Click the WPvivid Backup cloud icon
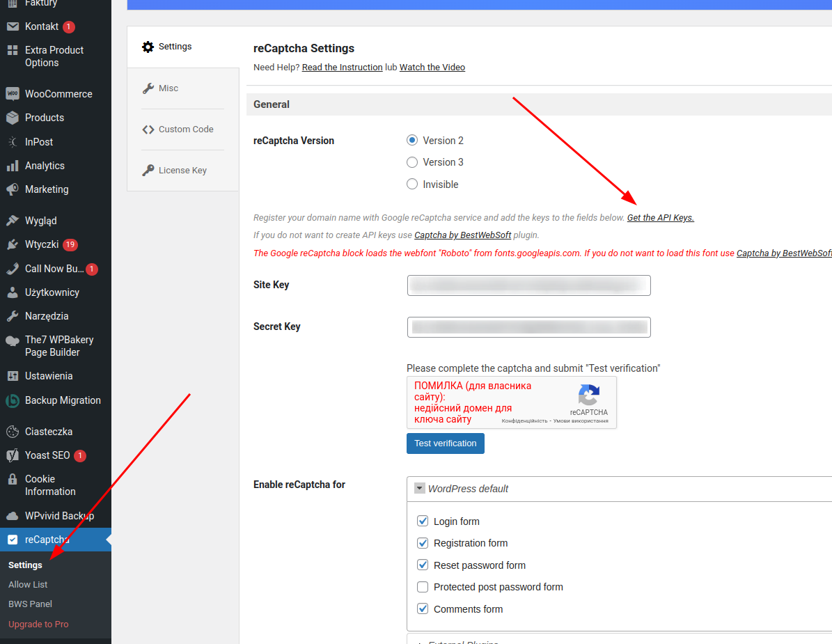 [x=13, y=516]
